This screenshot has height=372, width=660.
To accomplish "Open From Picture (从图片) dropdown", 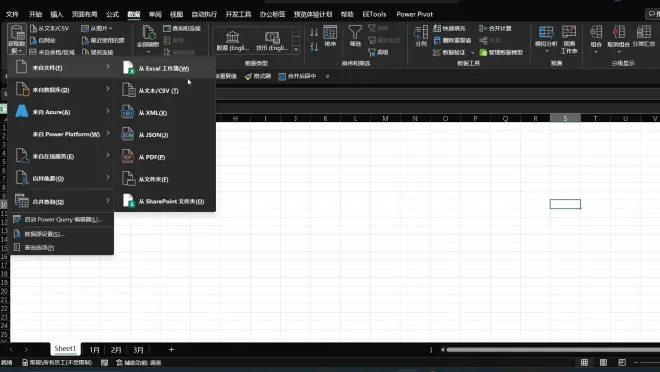I will pyautogui.click(x=96, y=28).
